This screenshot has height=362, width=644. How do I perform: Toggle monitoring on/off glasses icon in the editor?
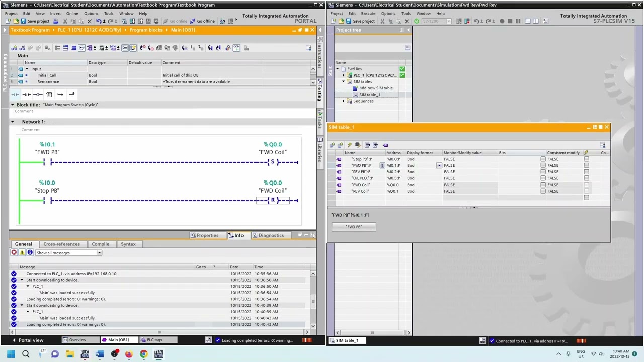(x=236, y=48)
